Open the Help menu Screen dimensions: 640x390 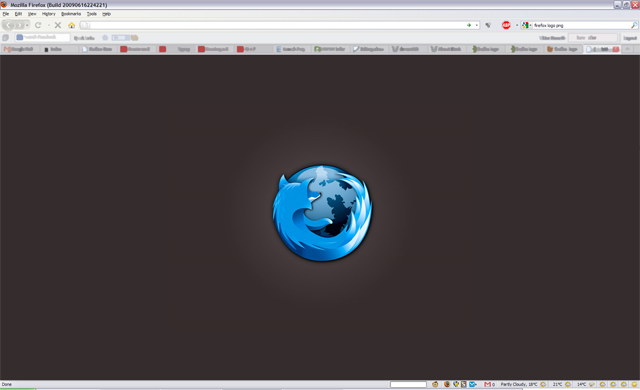107,14
